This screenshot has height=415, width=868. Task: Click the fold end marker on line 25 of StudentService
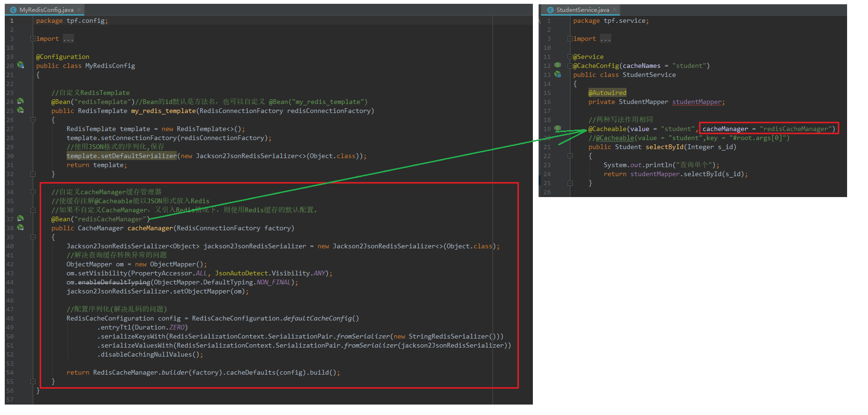coord(570,183)
